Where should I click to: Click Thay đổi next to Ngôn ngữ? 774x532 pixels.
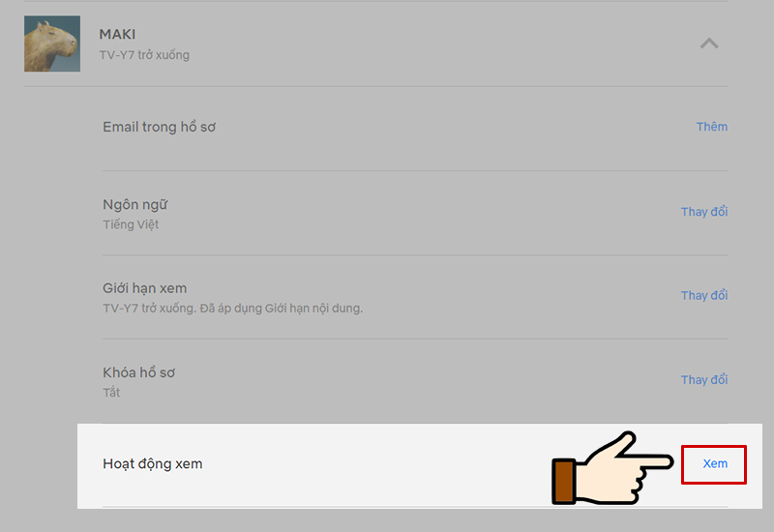point(704,212)
